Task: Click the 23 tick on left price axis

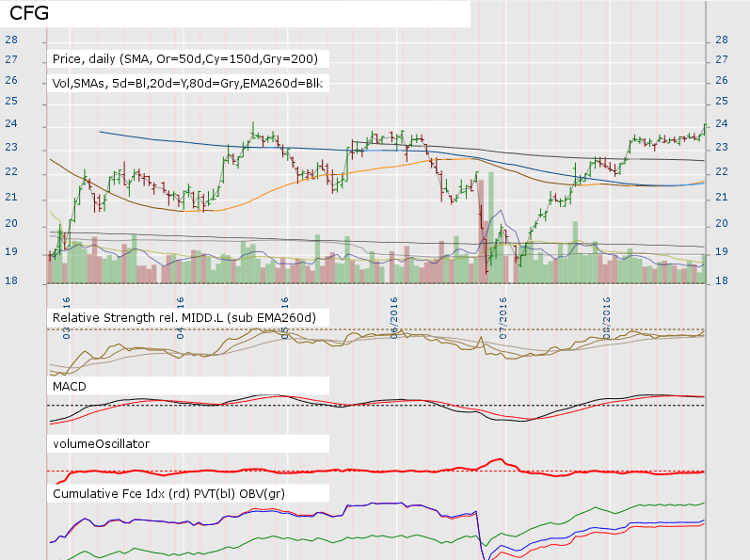Action: 10,149
